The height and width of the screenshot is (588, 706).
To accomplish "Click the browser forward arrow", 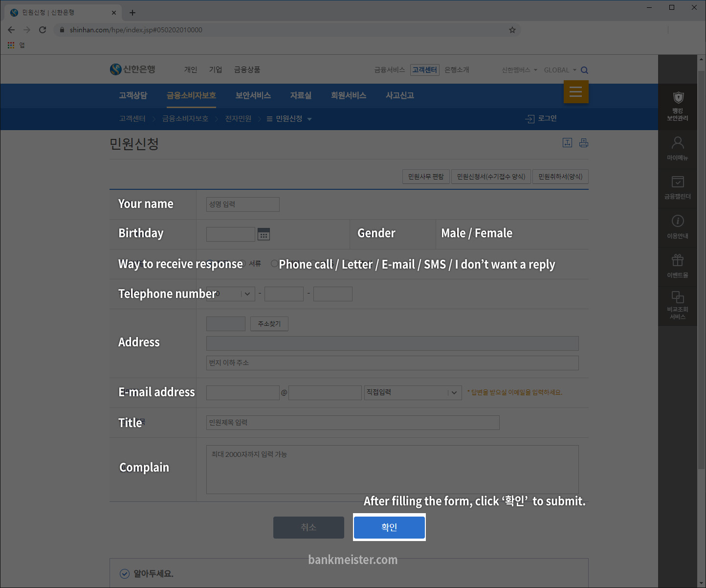I will click(x=27, y=30).
